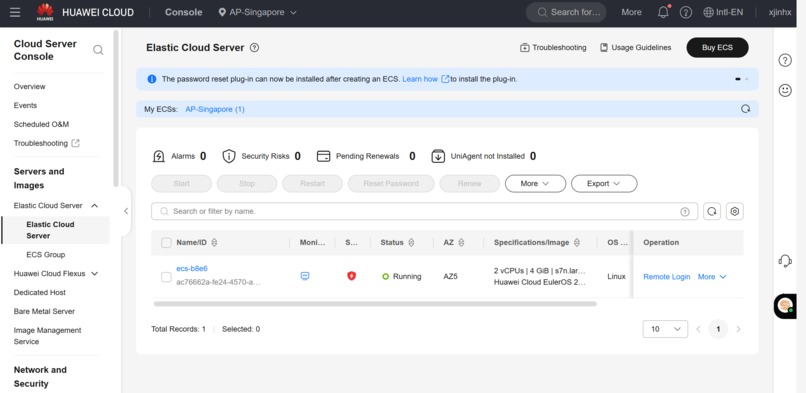Open Console in top bar
The height and width of the screenshot is (393, 806).
pos(184,12)
